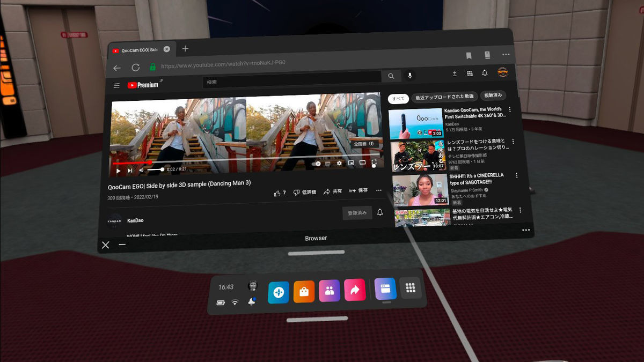Viewport: 644px width, 362px height.
Task: Select the 最近アップロードされた動画 filter chip
Action: point(444,97)
